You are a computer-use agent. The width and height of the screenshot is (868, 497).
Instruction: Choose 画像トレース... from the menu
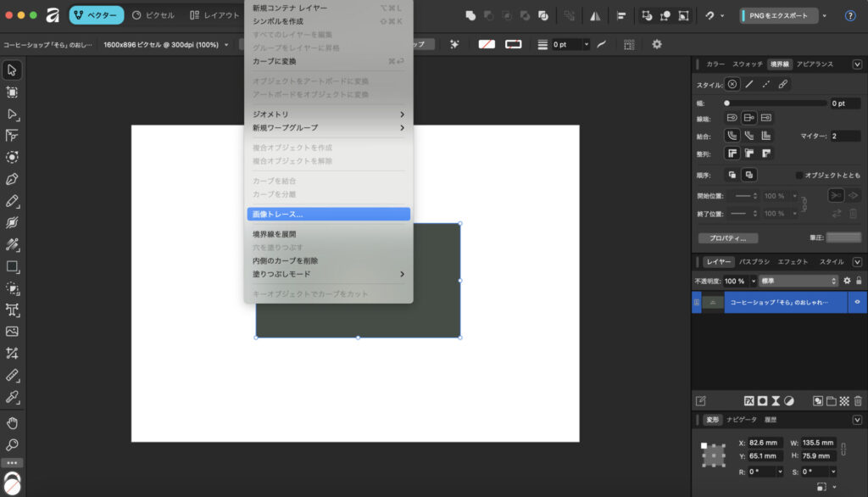click(328, 215)
